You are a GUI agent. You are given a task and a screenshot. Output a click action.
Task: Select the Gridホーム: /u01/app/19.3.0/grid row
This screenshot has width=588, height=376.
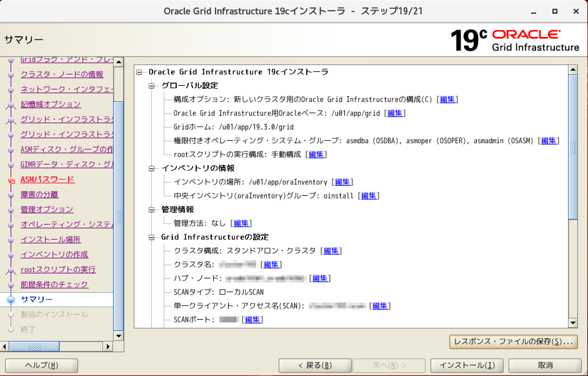[x=233, y=127]
